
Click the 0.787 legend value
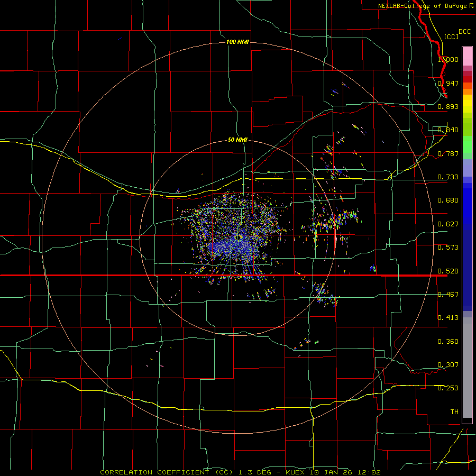click(448, 153)
